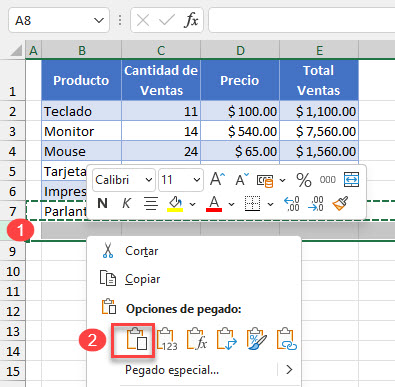Image resolution: width=395 pixels, height=387 pixels.
Task: Click the cell with $ 7,560.00
Action: [319, 131]
